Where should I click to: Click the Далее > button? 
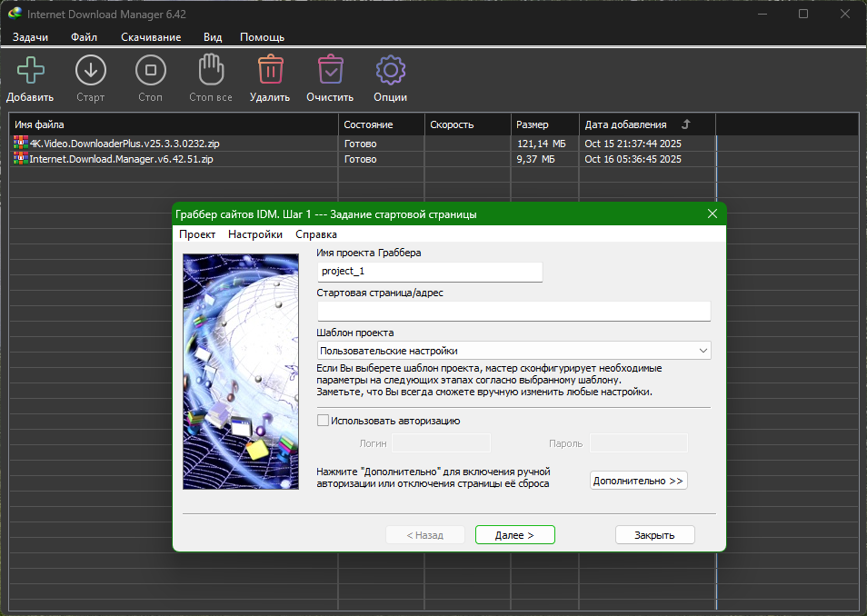[x=514, y=535]
